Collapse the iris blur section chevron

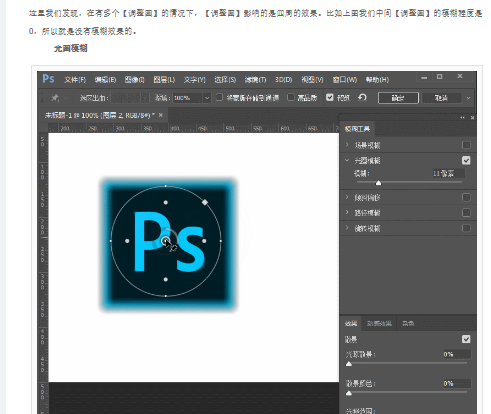[347, 160]
